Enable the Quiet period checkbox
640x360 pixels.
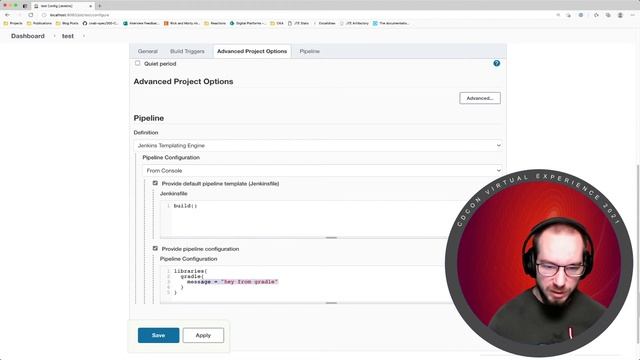tap(138, 63)
